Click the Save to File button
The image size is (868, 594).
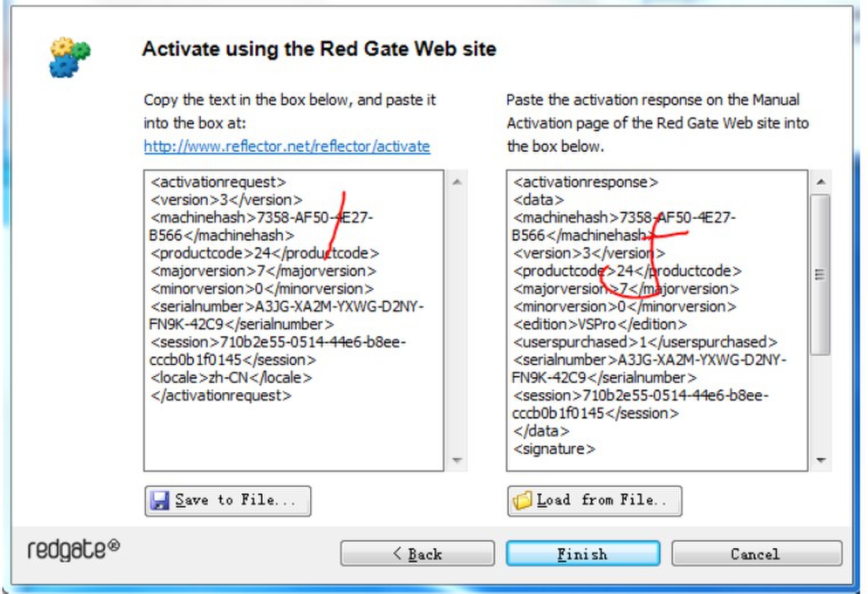click(228, 501)
